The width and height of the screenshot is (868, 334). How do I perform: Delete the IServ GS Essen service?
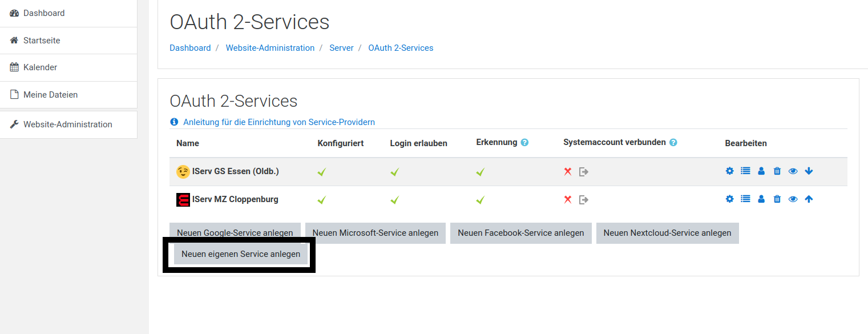777,171
